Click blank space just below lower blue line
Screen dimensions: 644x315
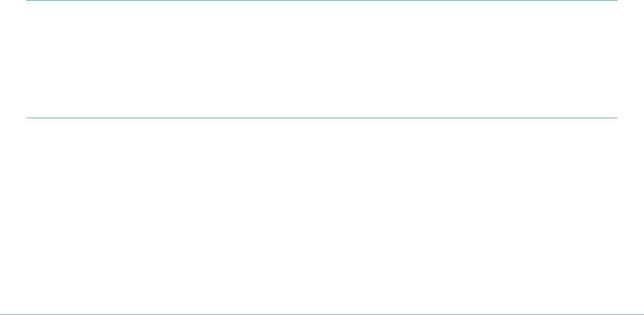[x=322, y=127]
